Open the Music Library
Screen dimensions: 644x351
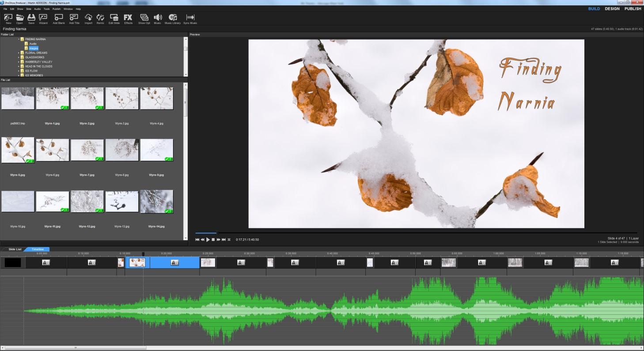tap(173, 18)
